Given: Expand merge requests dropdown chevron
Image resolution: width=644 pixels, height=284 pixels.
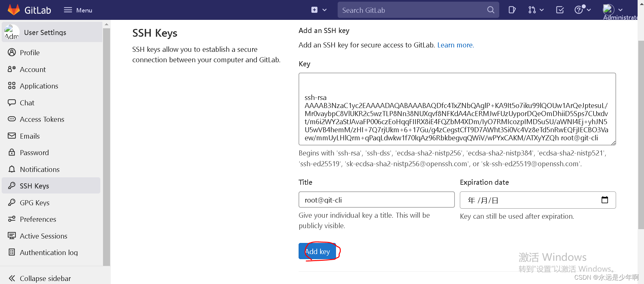Looking at the screenshot, I should 542,10.
